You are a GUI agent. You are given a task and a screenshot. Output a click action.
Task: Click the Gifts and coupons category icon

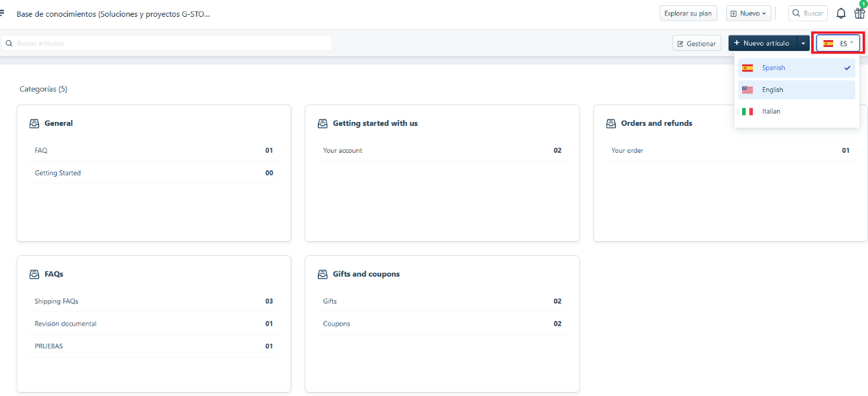point(323,274)
